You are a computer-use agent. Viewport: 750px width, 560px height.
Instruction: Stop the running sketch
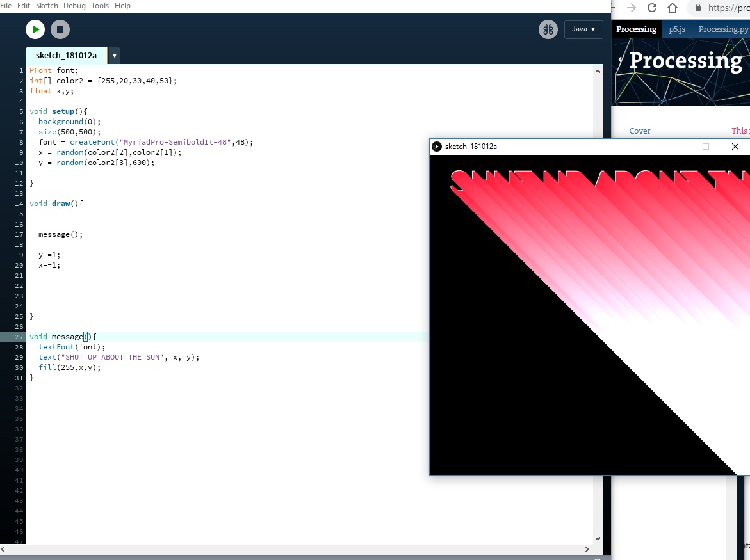click(x=60, y=29)
